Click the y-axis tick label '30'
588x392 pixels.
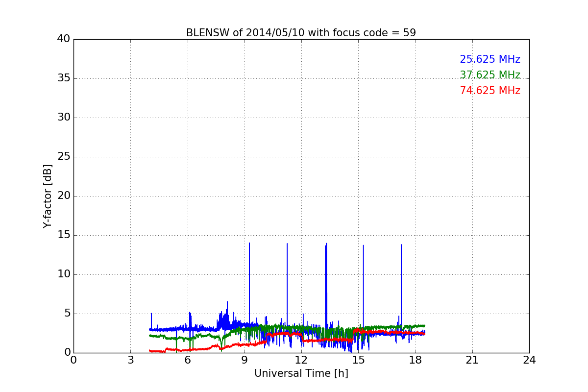pos(64,118)
